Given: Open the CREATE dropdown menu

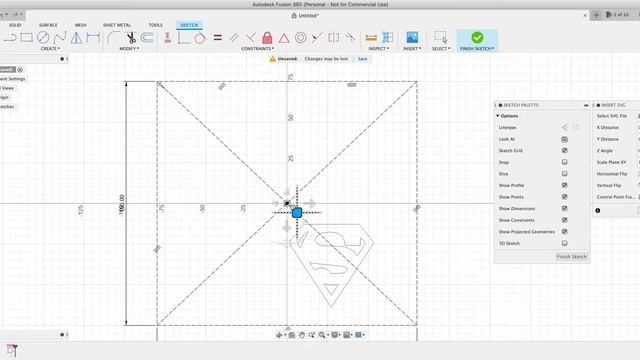Looking at the screenshot, I should 50,49.
